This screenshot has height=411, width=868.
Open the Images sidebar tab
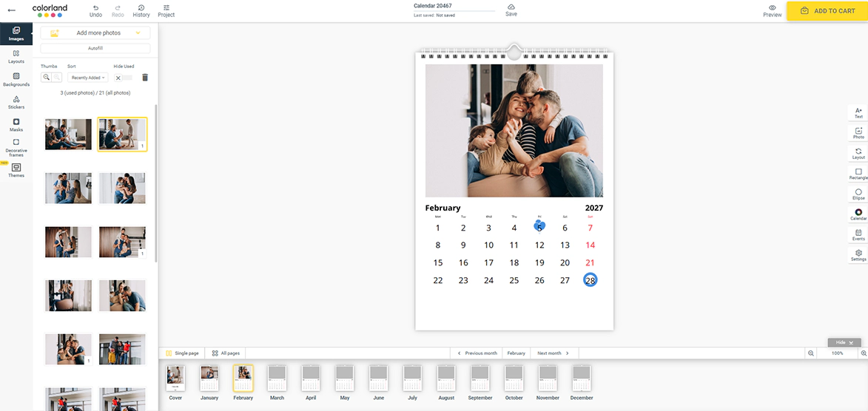(16, 34)
